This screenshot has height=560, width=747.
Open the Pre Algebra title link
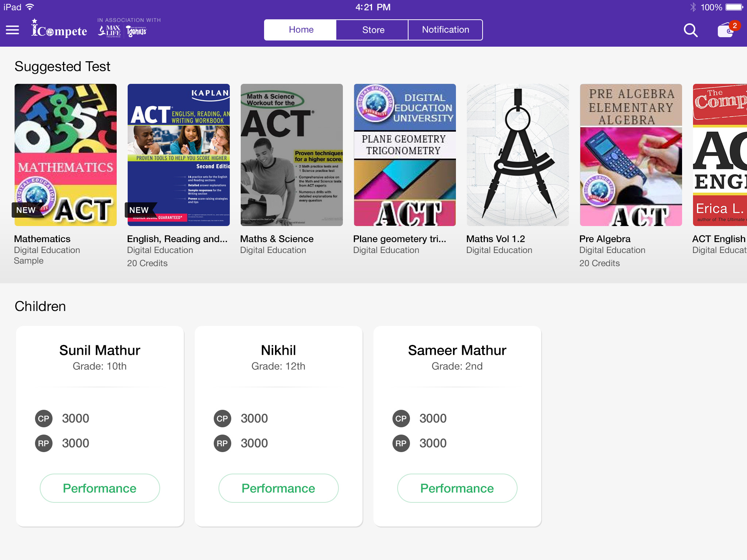605,239
